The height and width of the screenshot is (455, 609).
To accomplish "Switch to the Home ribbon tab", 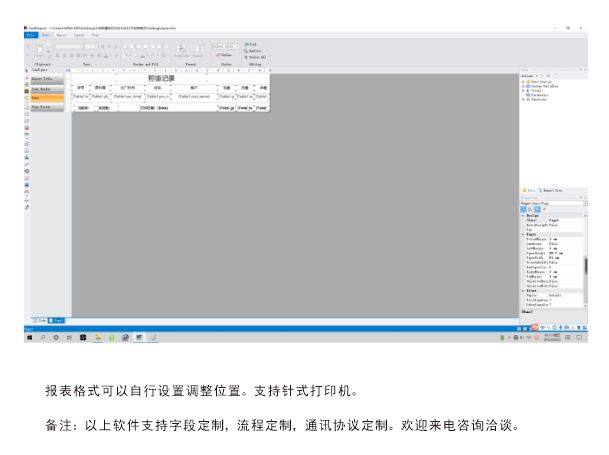I will coord(46,35).
